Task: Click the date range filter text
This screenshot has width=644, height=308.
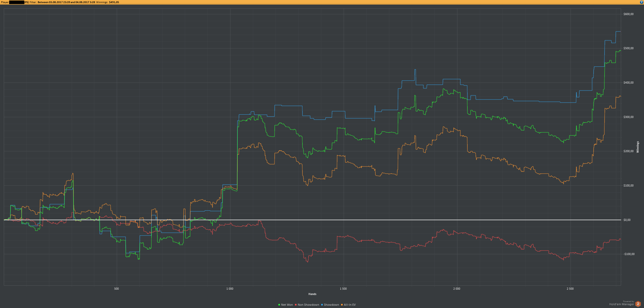Action: (x=66, y=2)
